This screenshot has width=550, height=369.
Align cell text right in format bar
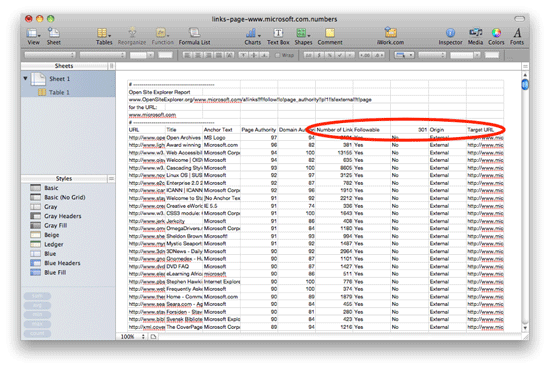pyautogui.click(x=208, y=55)
